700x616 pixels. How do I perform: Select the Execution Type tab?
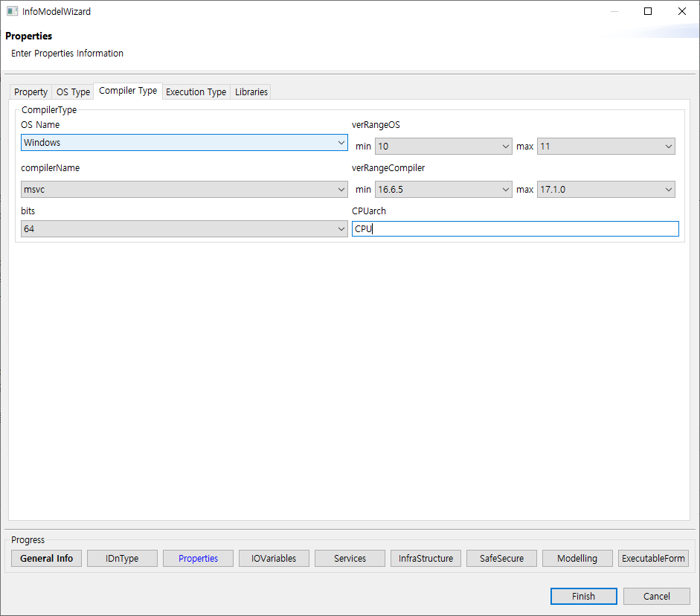196,92
